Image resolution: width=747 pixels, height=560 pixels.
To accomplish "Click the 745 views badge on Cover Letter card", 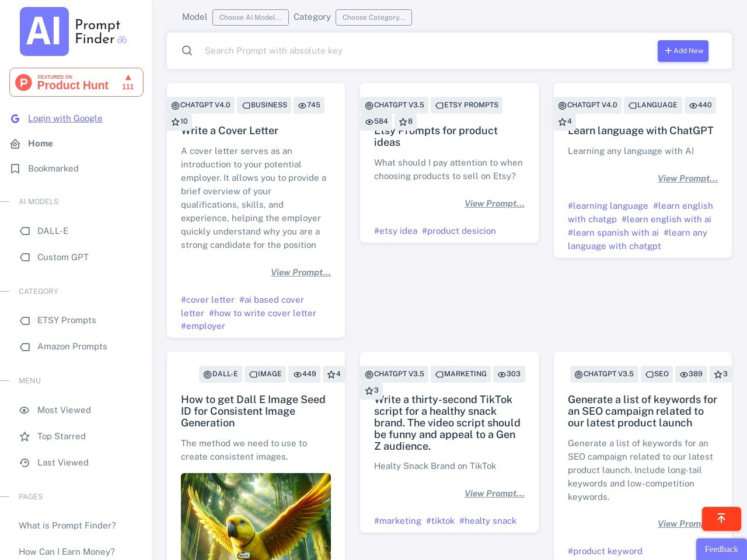I will (x=309, y=106).
